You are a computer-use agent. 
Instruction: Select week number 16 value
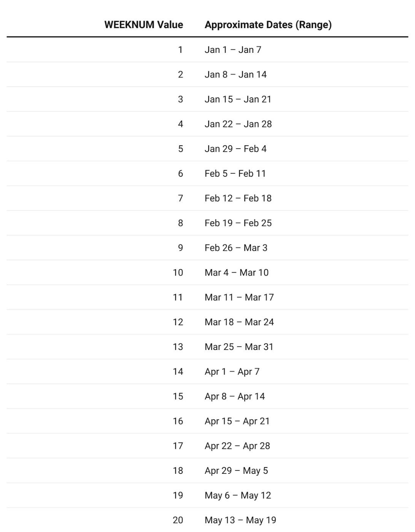tap(178, 421)
